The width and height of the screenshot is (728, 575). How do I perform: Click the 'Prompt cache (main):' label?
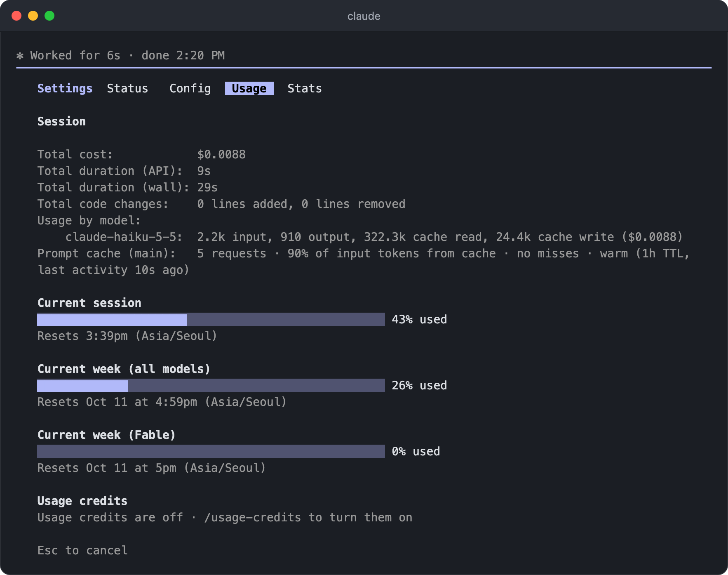point(106,253)
